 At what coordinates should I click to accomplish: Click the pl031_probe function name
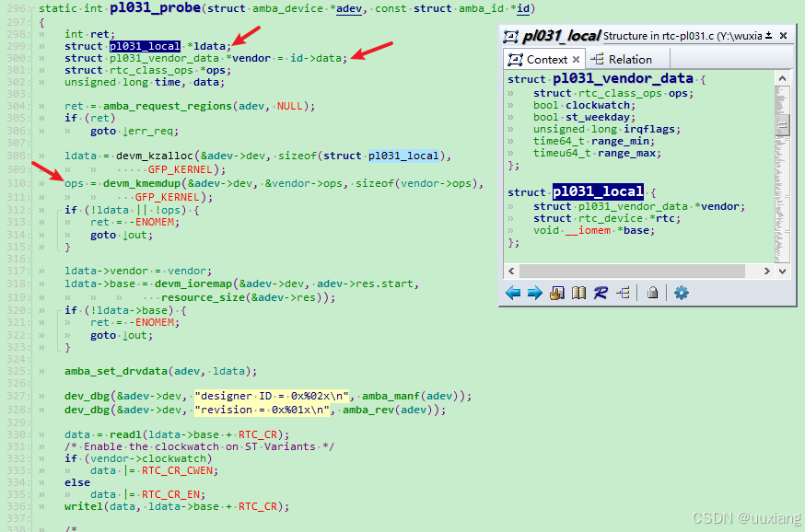click(155, 7)
